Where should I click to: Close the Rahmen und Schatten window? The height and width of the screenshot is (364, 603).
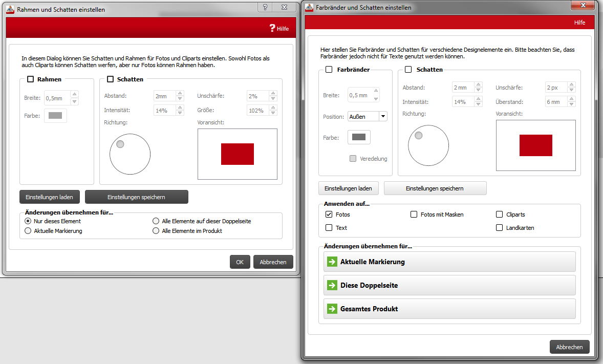pos(284,7)
